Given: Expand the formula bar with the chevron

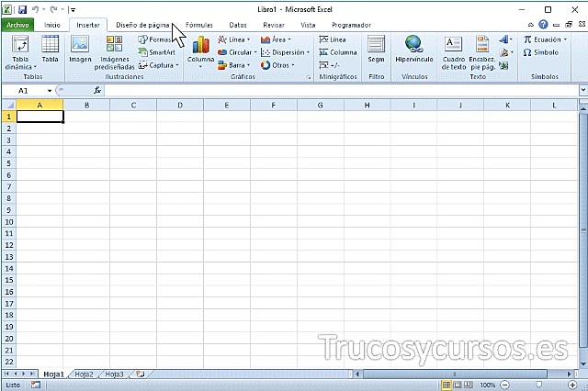Looking at the screenshot, I should [583, 90].
